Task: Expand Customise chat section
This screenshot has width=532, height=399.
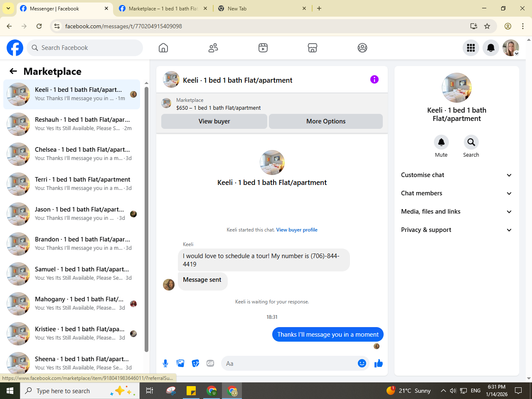Action: coord(456,175)
